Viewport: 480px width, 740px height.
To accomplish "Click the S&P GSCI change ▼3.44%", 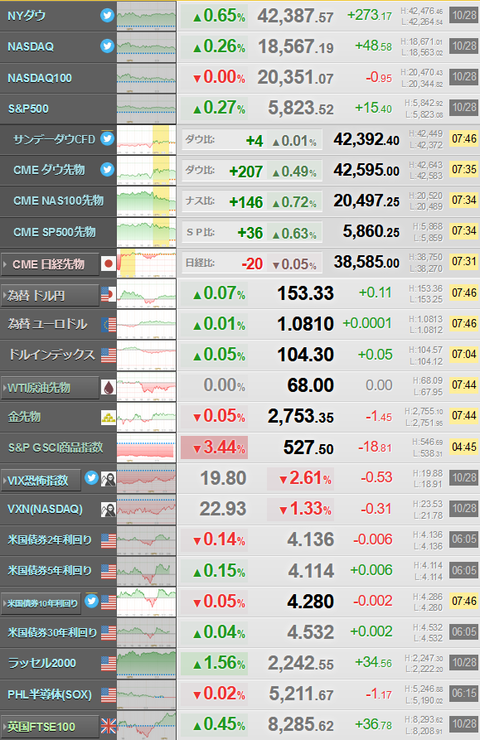I will tap(214, 447).
